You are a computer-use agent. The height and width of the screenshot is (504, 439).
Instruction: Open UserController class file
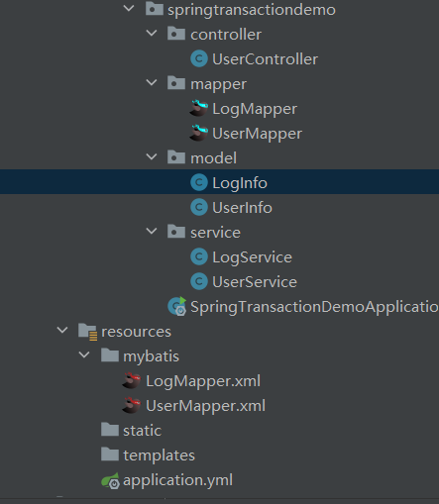(x=265, y=59)
